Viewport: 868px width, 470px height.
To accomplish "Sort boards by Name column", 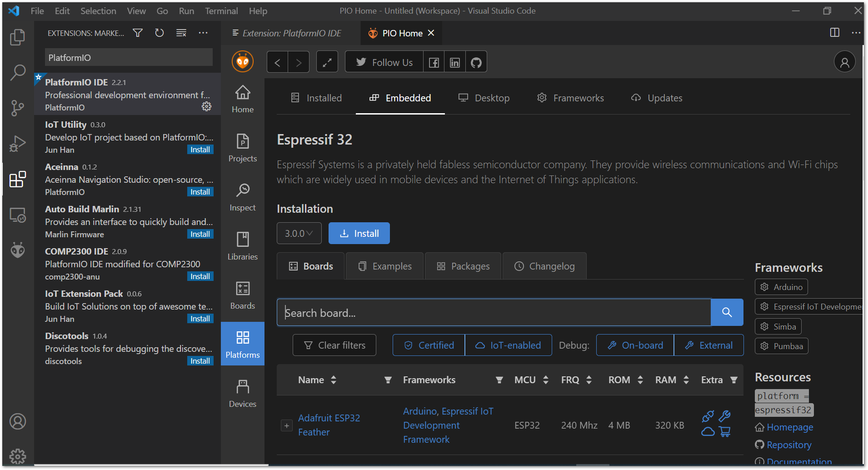I will click(334, 380).
